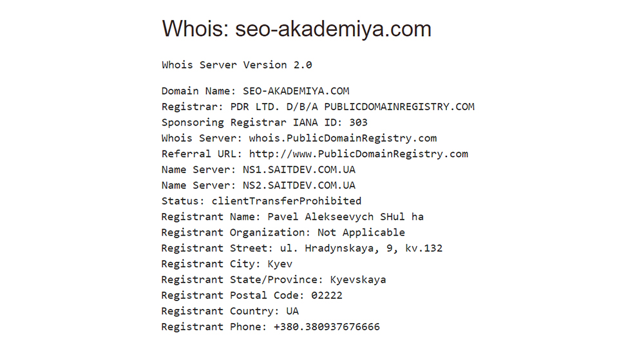Viewport: 644px width, 363px height.
Task: Click the phone number +380.380937676666
Action: (327, 327)
